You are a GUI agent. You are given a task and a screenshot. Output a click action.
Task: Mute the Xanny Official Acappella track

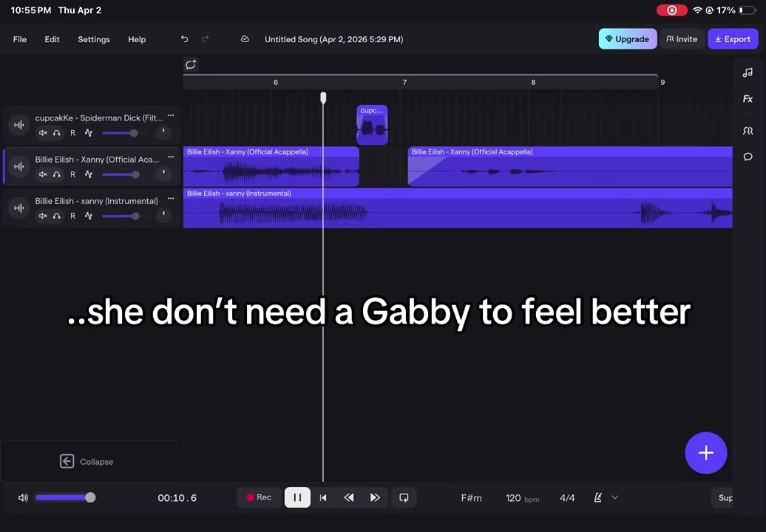(43, 174)
